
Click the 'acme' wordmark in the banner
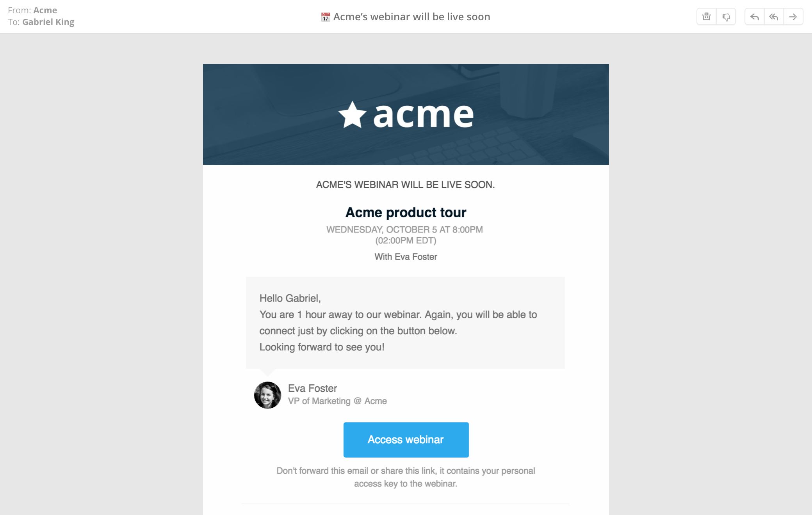(x=423, y=115)
